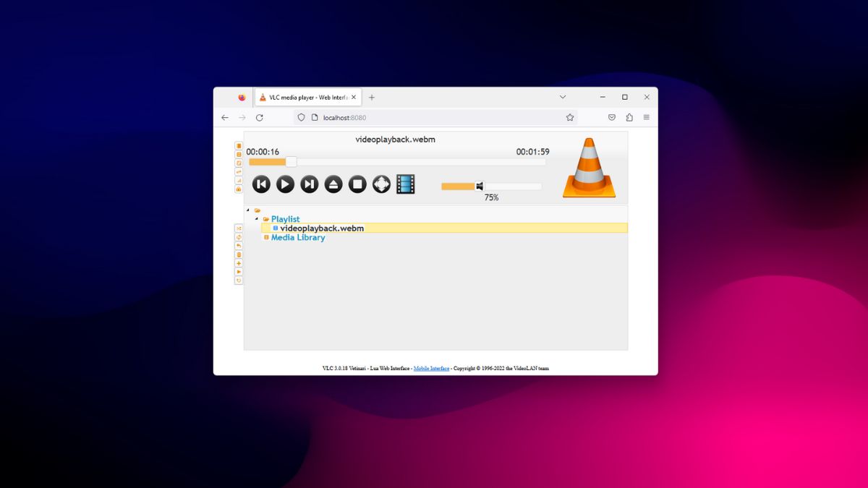The image size is (868, 488).
Task: Click the eject/open media icon
Action: 333,184
